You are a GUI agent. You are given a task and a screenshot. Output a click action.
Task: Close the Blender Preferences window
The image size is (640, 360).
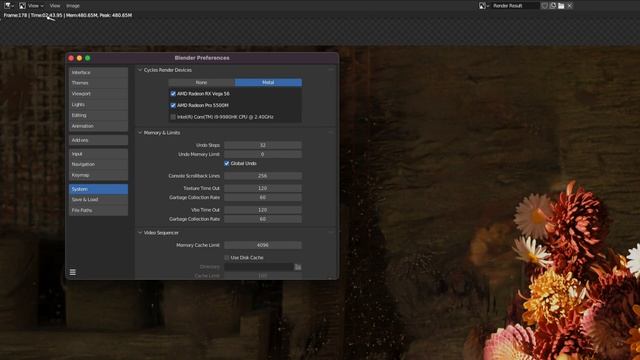pos(71,58)
